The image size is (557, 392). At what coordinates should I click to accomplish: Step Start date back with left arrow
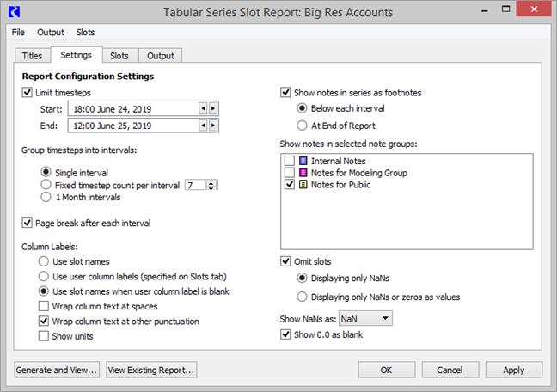[x=203, y=108]
